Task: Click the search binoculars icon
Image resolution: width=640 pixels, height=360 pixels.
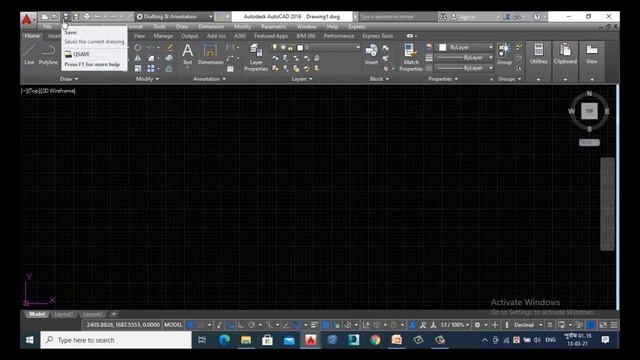Action: point(443,17)
